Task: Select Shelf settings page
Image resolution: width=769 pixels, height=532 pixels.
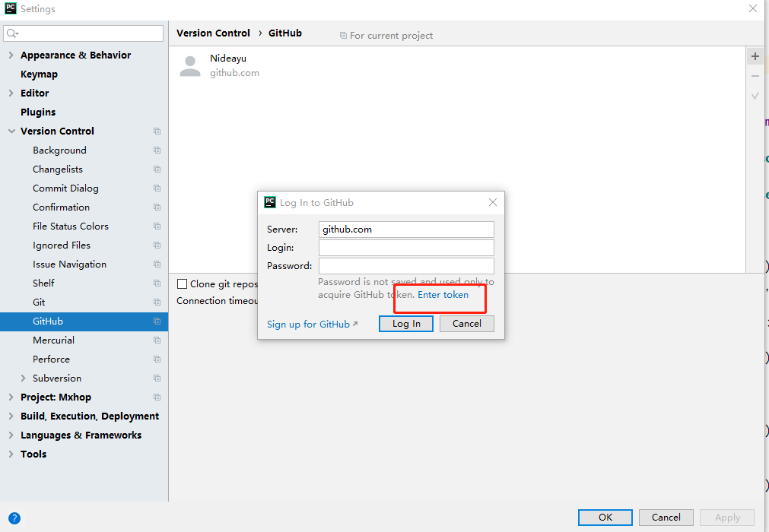Action: pos(43,283)
